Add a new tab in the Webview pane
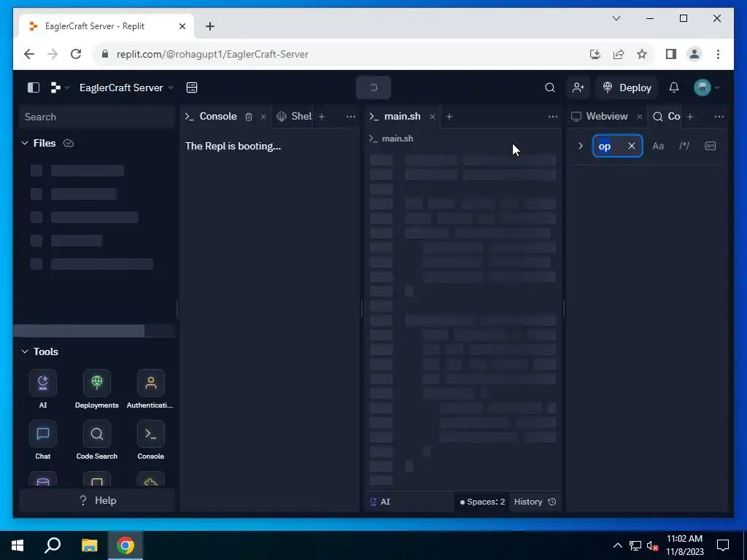 (x=690, y=117)
